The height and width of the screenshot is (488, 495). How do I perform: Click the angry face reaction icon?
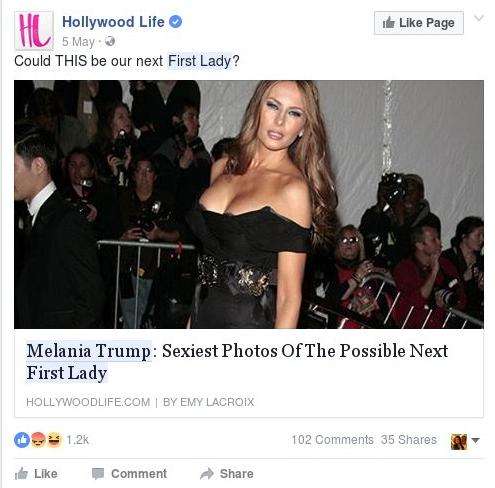pos(38,440)
